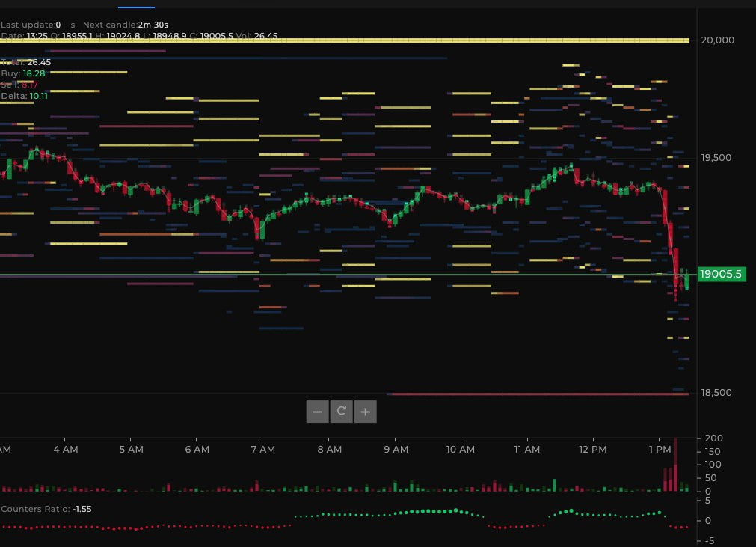Click the Buy volume value 18.28
Screen dimensions: 756x547
click(34, 73)
